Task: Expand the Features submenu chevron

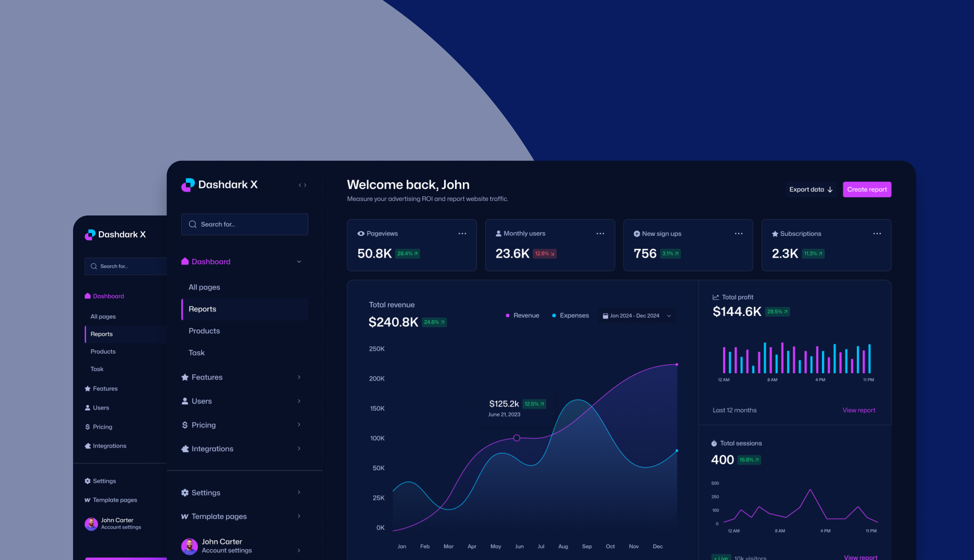Action: 299,377
